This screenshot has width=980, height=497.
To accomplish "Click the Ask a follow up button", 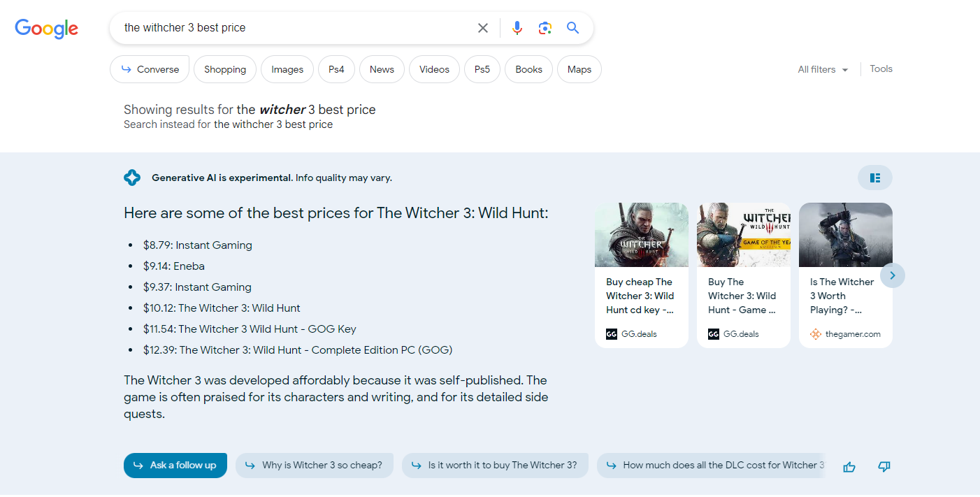I will point(175,466).
